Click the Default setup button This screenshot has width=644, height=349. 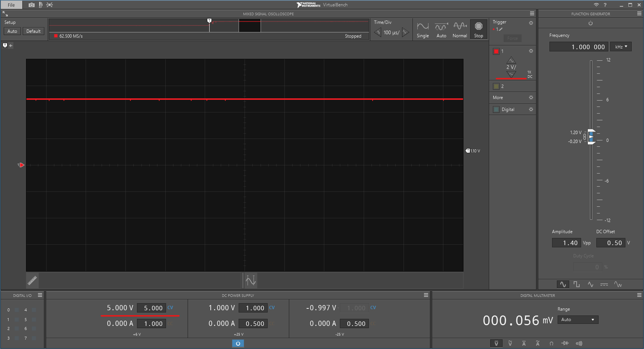(x=34, y=31)
